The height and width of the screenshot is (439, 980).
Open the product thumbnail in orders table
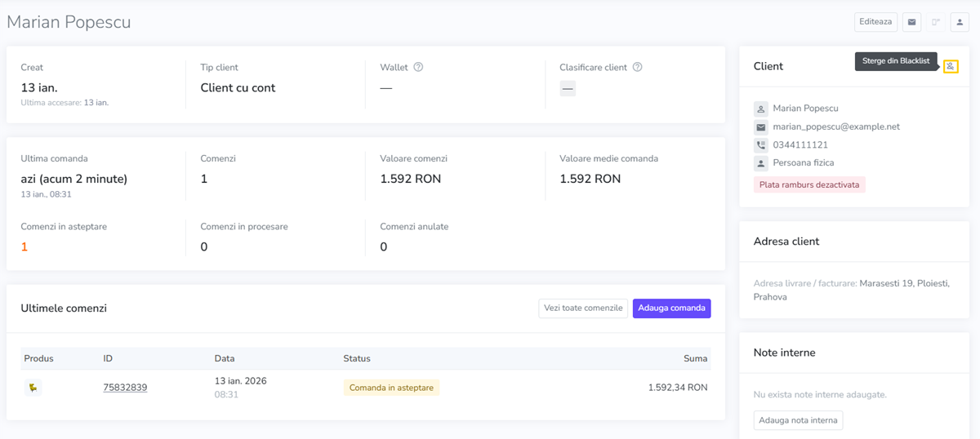[33, 388]
